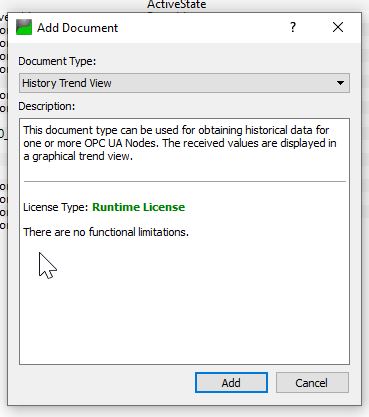The width and height of the screenshot is (369, 417).
Task: Click the Runtime License text
Action: click(138, 207)
